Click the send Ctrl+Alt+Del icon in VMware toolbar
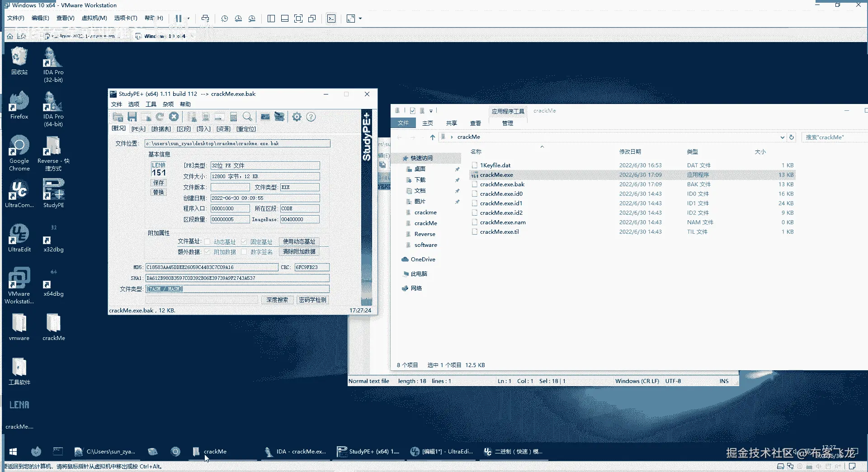 point(205,19)
